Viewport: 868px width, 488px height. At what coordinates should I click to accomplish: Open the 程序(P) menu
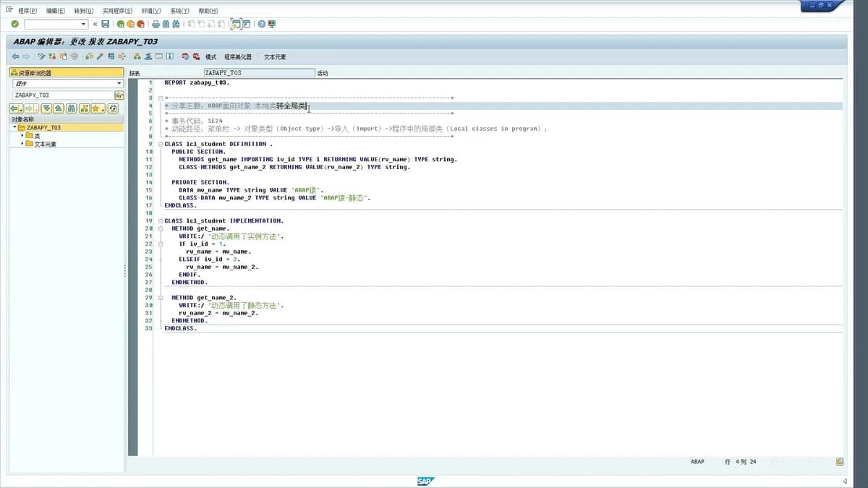pos(27,11)
